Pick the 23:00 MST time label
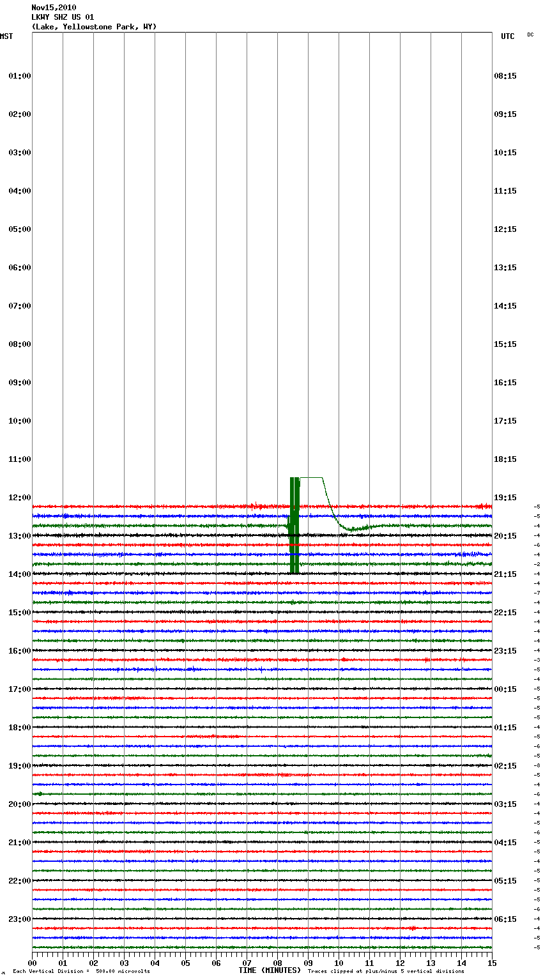The height and width of the screenshot is (980, 543). tap(20, 919)
